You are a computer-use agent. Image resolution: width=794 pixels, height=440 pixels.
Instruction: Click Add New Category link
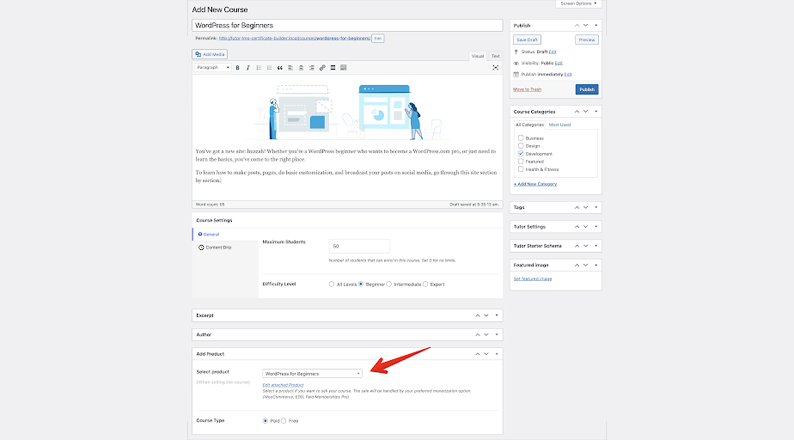tap(535, 184)
